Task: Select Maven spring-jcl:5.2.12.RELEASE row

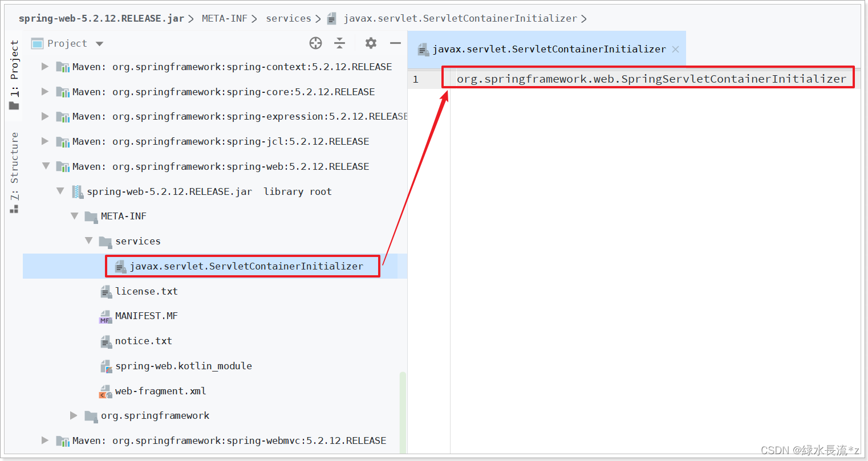Action: 214,141
